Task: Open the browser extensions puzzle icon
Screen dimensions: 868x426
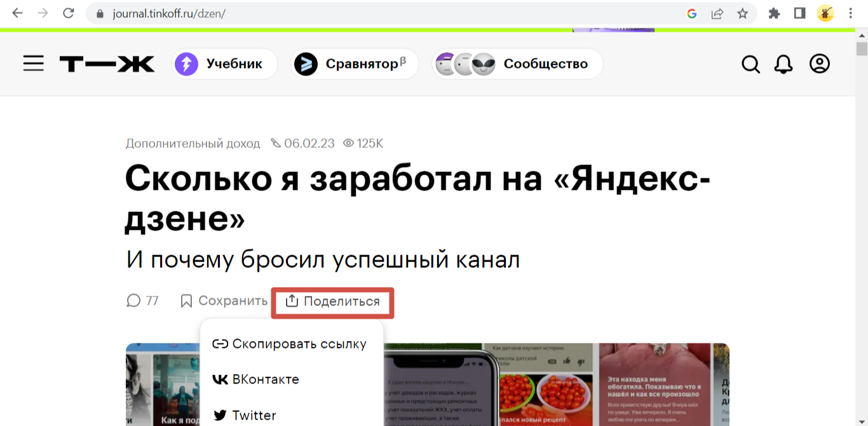Action: (x=774, y=13)
